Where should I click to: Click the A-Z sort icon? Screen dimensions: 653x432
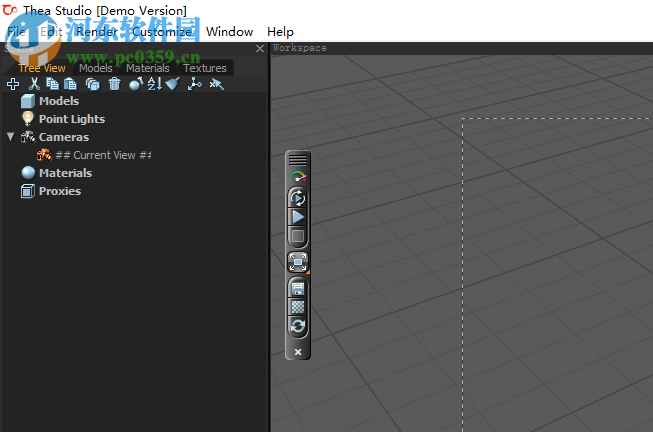click(x=155, y=84)
